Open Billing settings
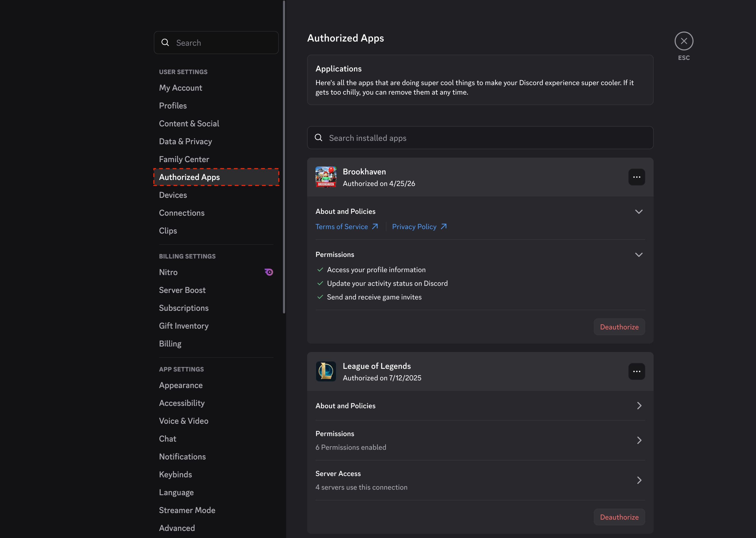 click(x=216, y=344)
